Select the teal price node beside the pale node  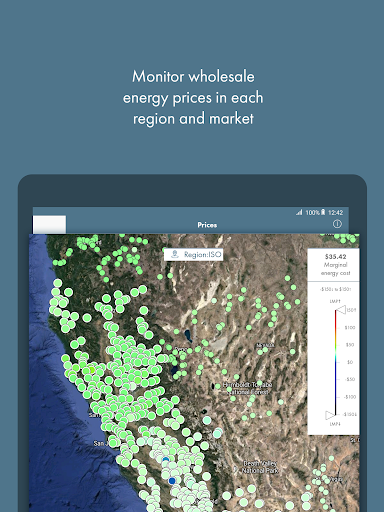[217, 434]
